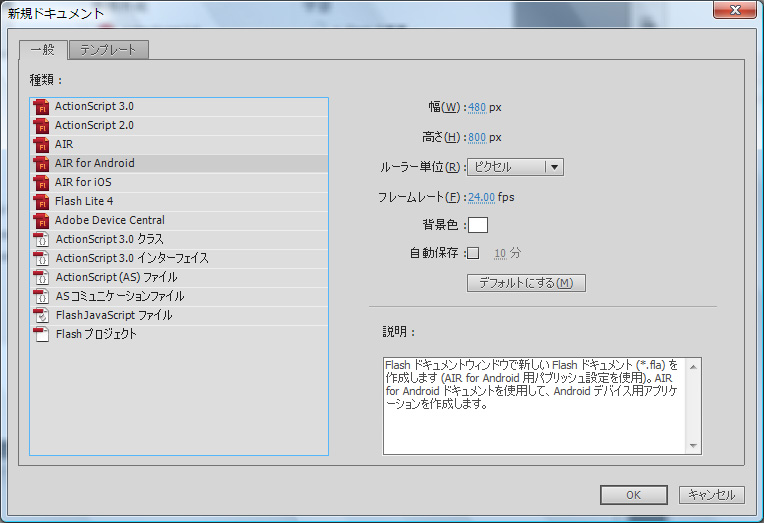
Task: Click the AIR for iOS icon
Action: click(x=41, y=183)
